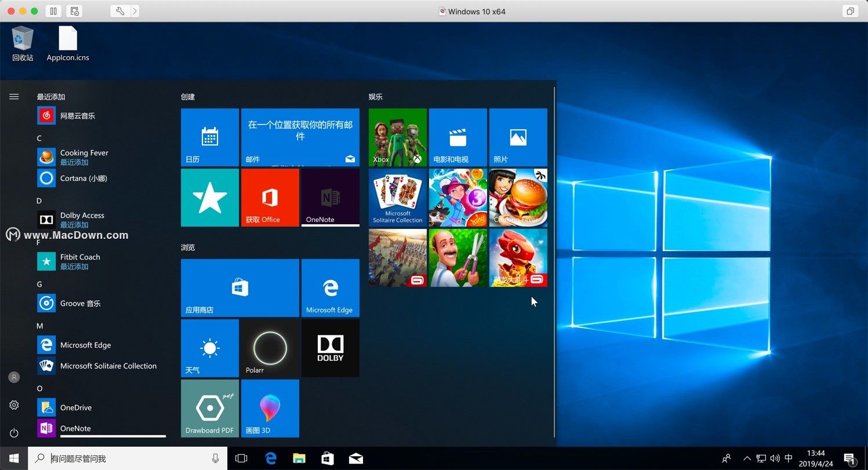Open the Calendar tile
This screenshot has width=868, height=470.
click(209, 137)
